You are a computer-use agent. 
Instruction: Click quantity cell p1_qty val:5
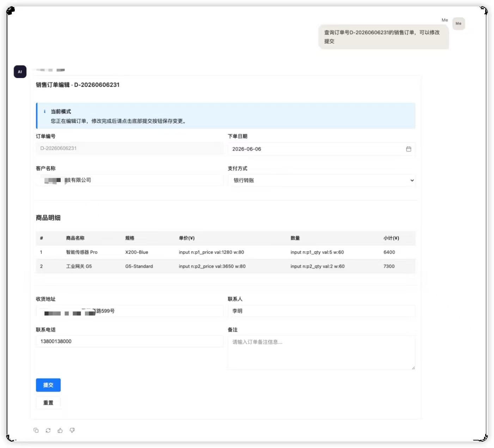tap(317, 252)
